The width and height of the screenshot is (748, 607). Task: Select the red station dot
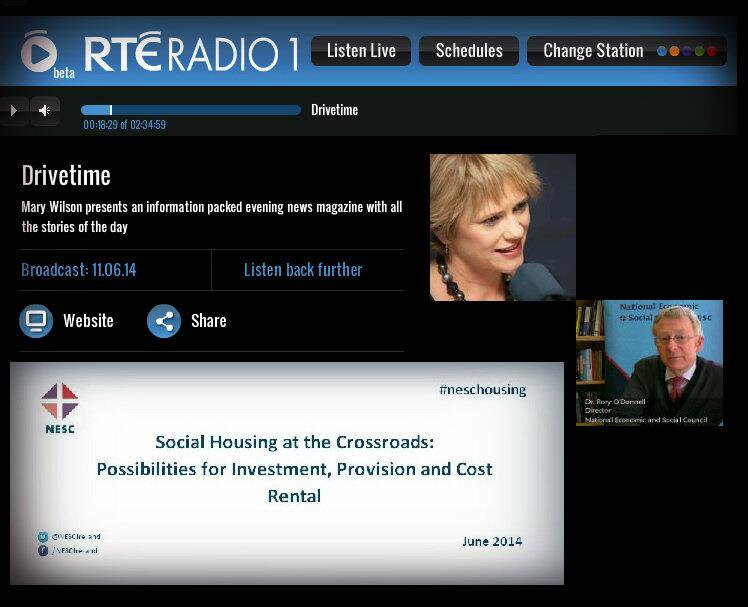(x=712, y=51)
